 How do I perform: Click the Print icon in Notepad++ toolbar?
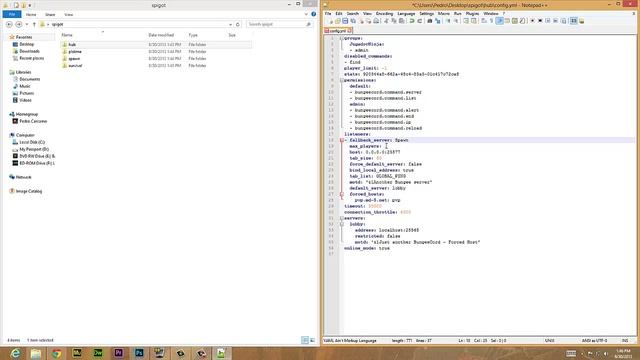pyautogui.click(x=377, y=21)
